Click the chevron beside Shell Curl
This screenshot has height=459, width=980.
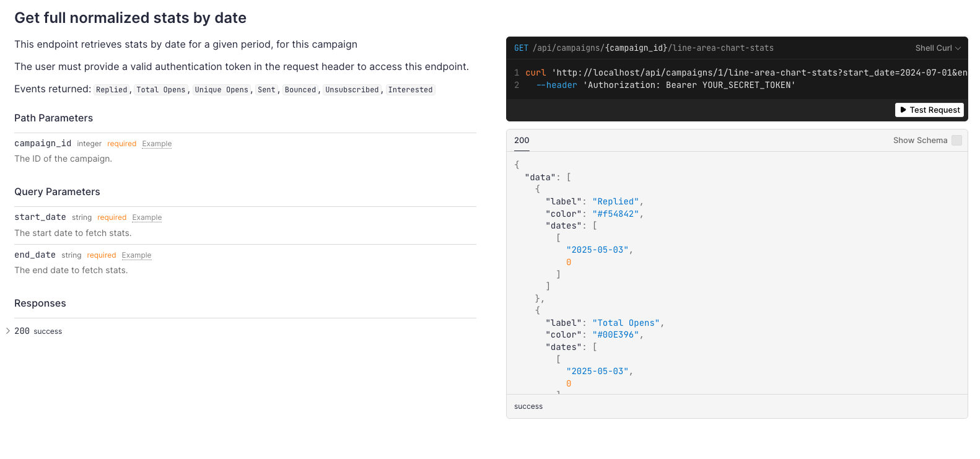tap(958, 48)
